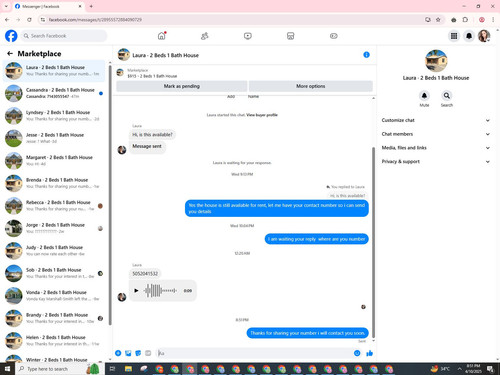
Task: Open the account profile picture menu
Action: [484, 36]
